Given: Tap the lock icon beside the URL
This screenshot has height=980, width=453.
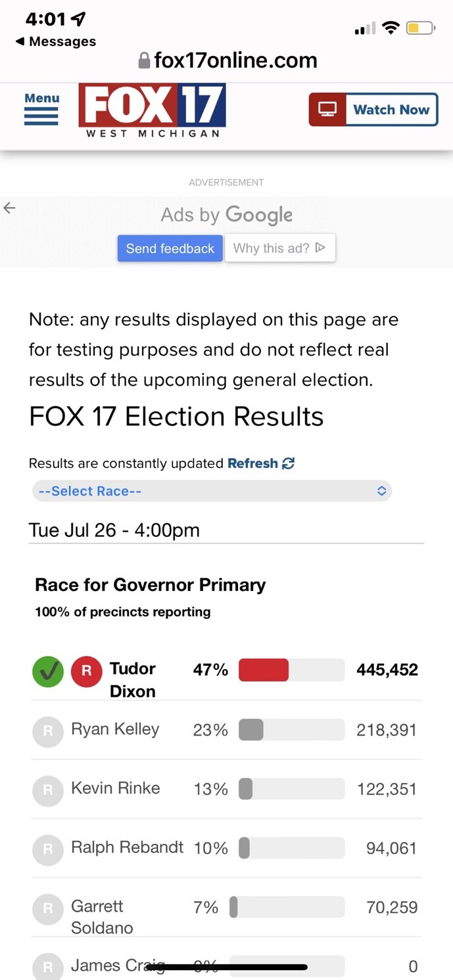Looking at the screenshot, I should click(x=144, y=61).
